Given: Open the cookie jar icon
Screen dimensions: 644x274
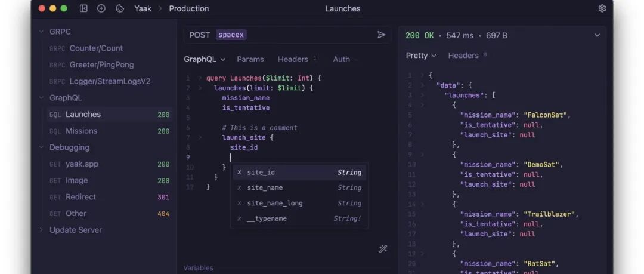Looking at the screenshot, I should coord(120,8).
